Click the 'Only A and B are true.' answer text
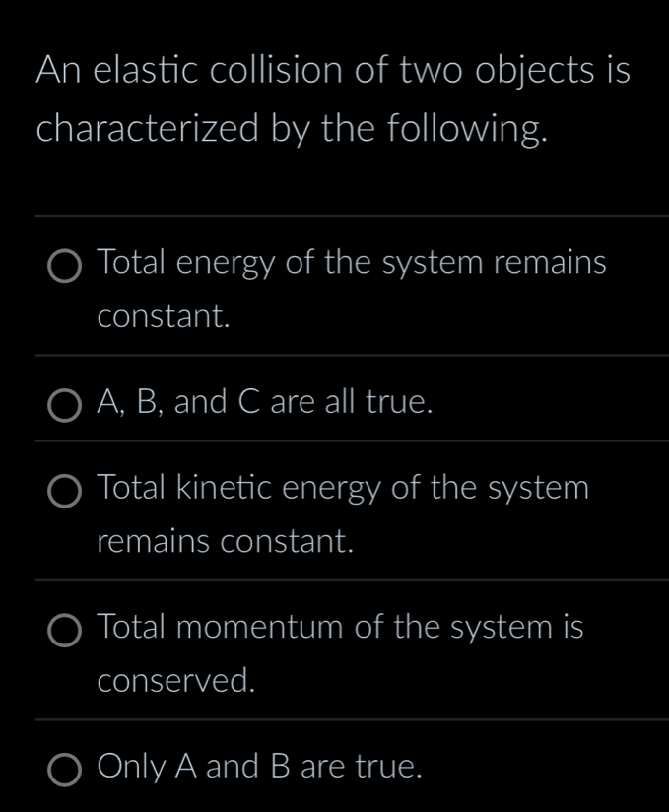The width and height of the screenshot is (669, 812). (261, 765)
